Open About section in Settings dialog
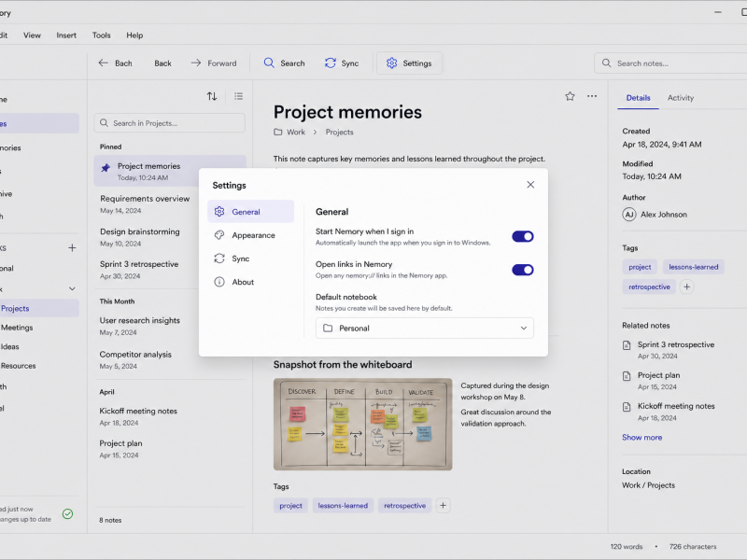Screen dimensions: 747x560 tap(250, 282)
